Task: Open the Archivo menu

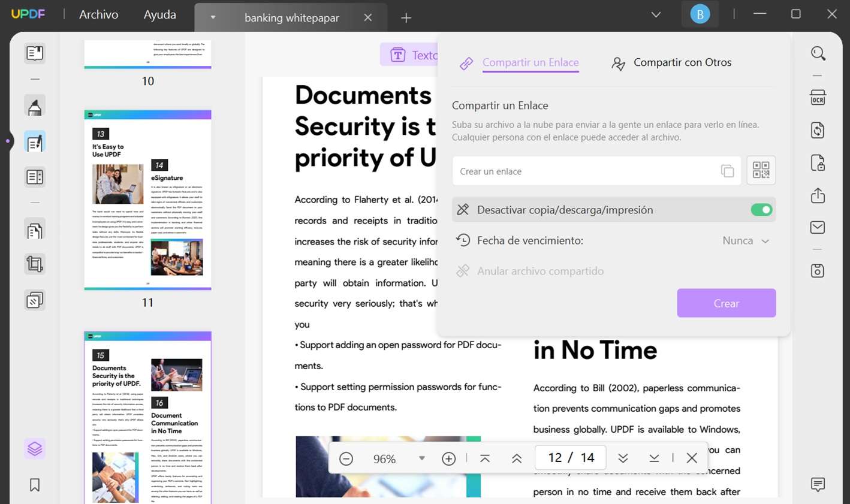Action: tap(99, 14)
